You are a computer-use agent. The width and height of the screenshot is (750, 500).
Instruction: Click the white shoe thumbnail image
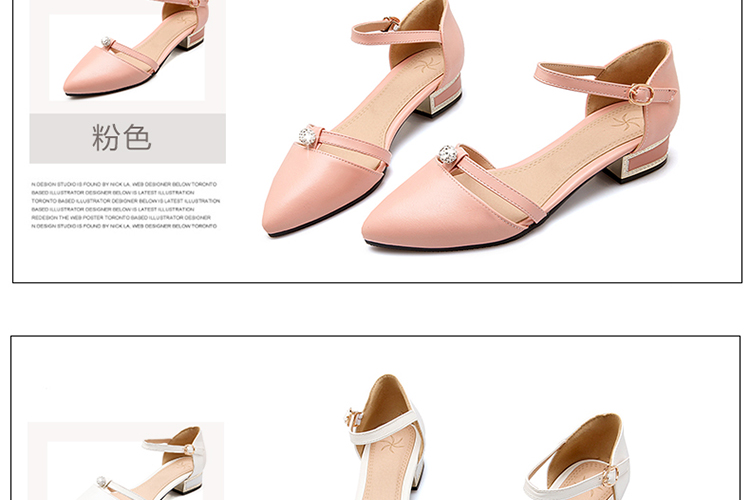point(126,461)
